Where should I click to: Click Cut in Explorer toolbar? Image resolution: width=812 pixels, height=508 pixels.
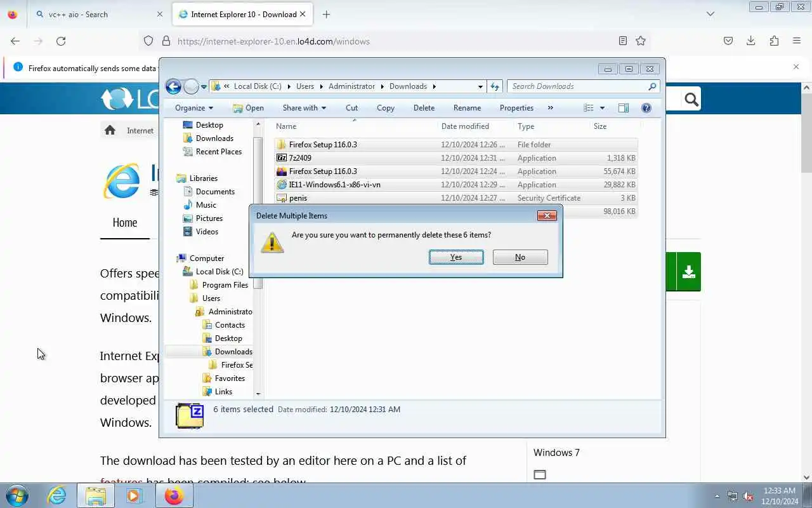tap(351, 108)
